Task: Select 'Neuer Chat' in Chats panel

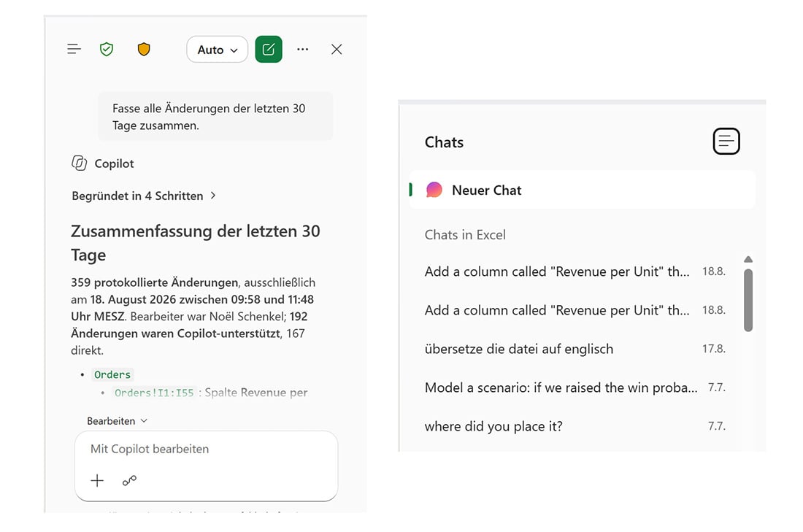Action: (x=583, y=190)
